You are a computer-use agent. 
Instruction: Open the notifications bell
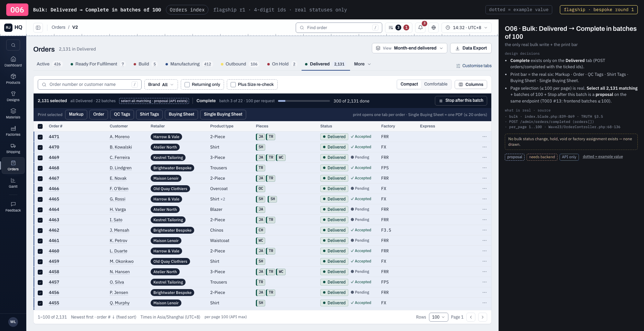420,27
